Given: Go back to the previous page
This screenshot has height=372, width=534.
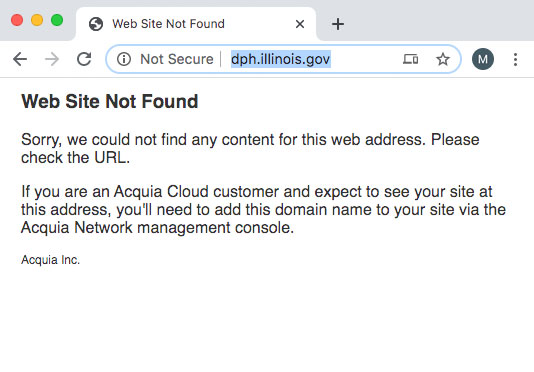Looking at the screenshot, I should [x=20, y=59].
